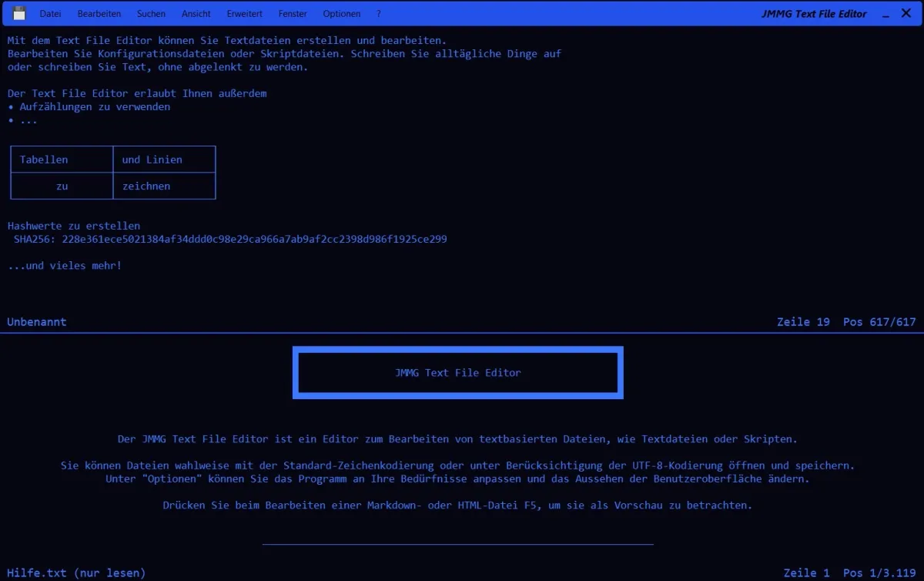Click the 'Zeile 1' status in help pane
The image size is (924, 581).
coord(806,573)
